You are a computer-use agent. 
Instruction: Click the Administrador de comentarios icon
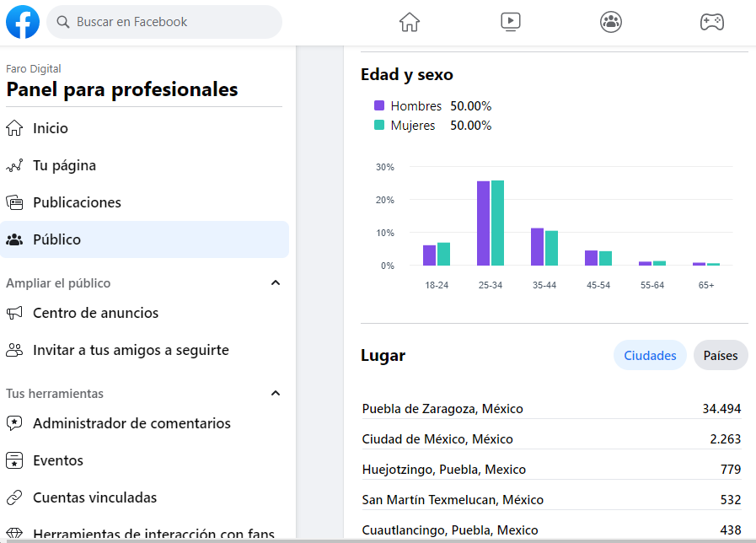(x=14, y=423)
